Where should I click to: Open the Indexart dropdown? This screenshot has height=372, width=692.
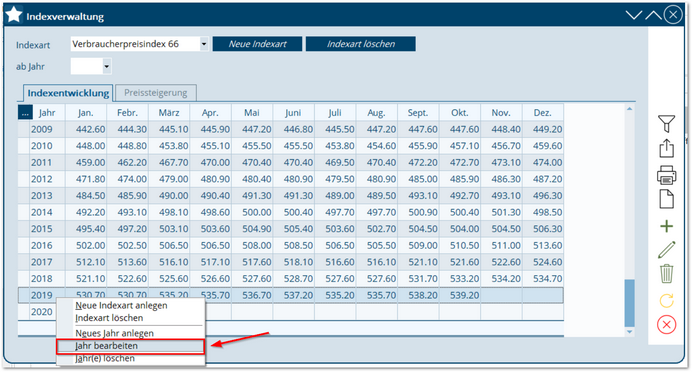tap(203, 44)
